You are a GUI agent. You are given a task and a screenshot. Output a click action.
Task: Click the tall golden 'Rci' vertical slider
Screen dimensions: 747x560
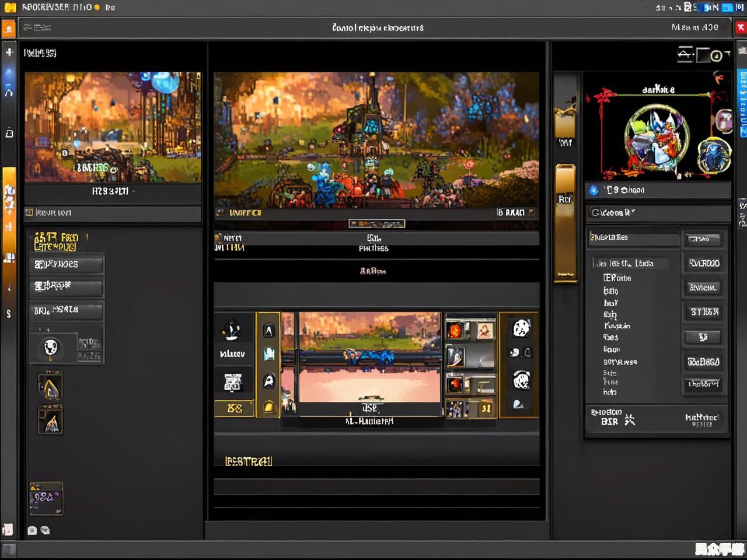[x=565, y=223]
